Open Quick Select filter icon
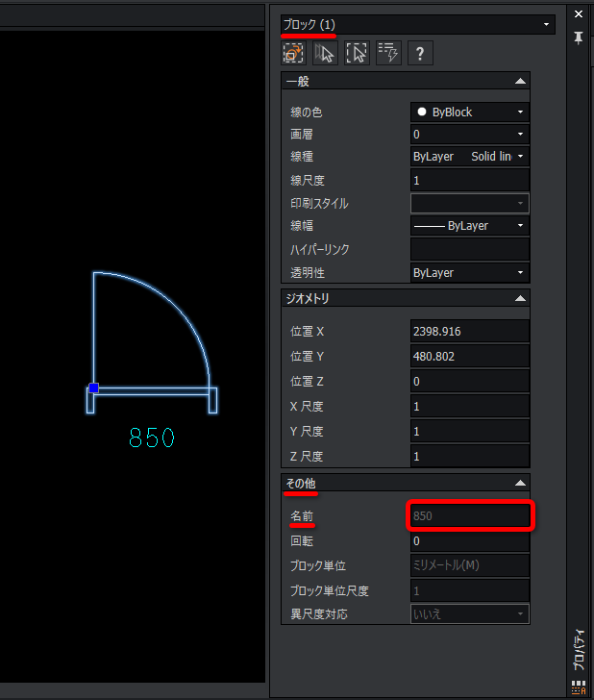 pos(387,53)
